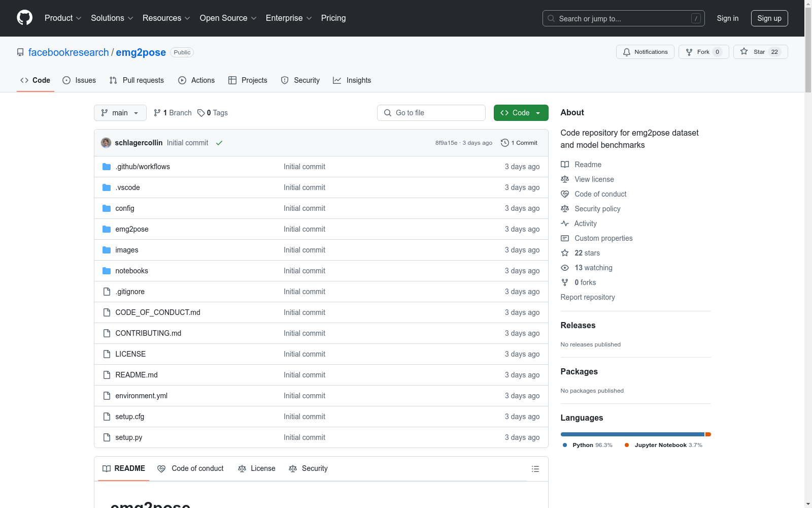Click the Sign up button
The image size is (812, 508).
point(769,18)
